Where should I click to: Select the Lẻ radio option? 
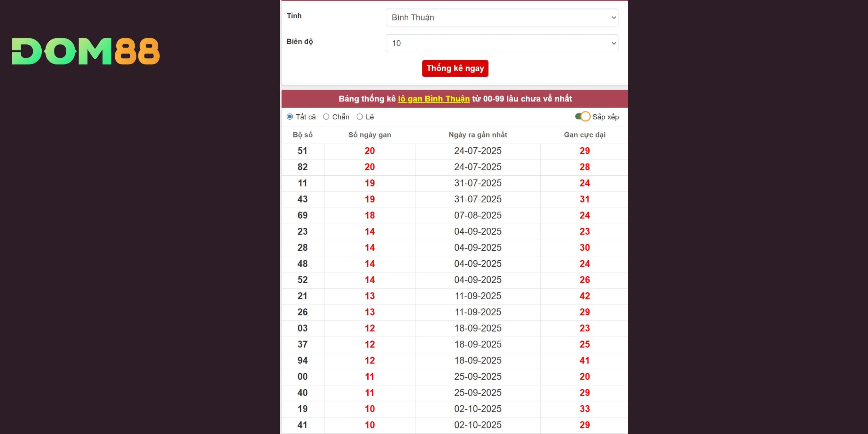(x=360, y=117)
